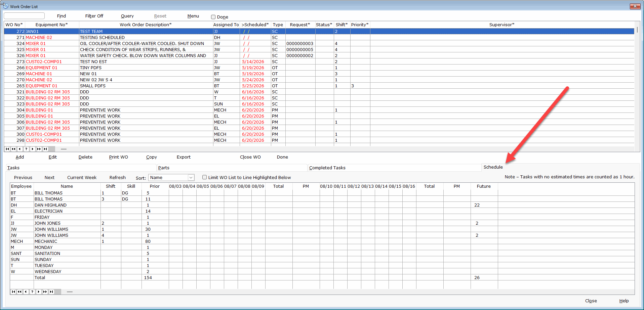Click the question mark button in schedule grid navigator

click(32, 292)
